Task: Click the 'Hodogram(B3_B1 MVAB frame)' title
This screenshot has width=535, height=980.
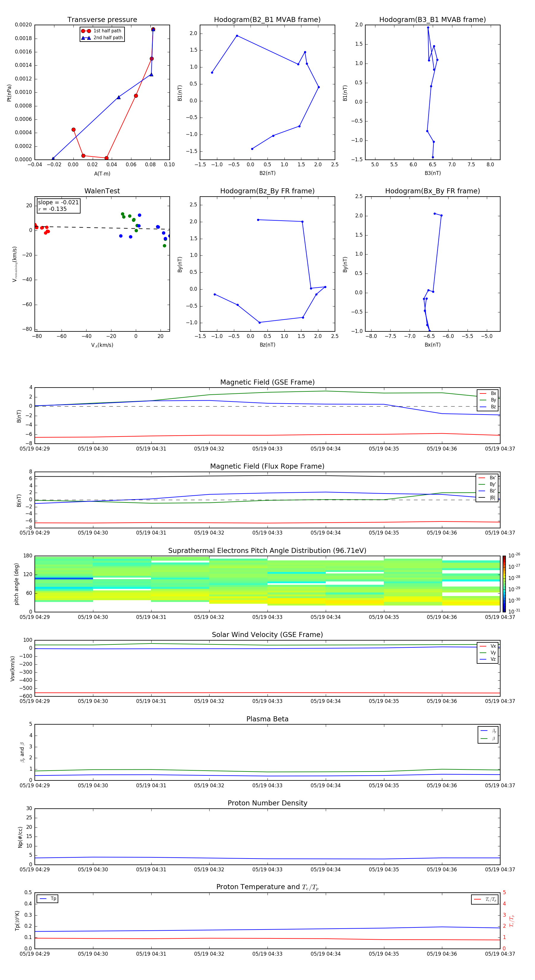Action: (432, 20)
